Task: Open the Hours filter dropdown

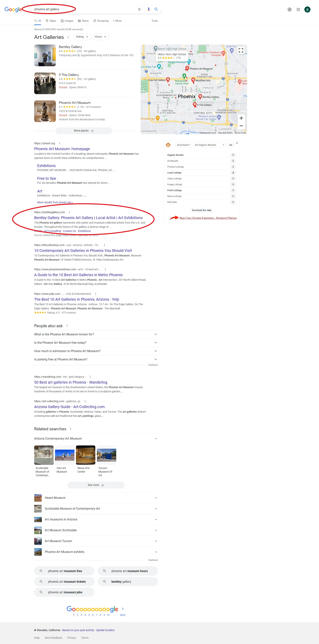Action: [x=101, y=37]
